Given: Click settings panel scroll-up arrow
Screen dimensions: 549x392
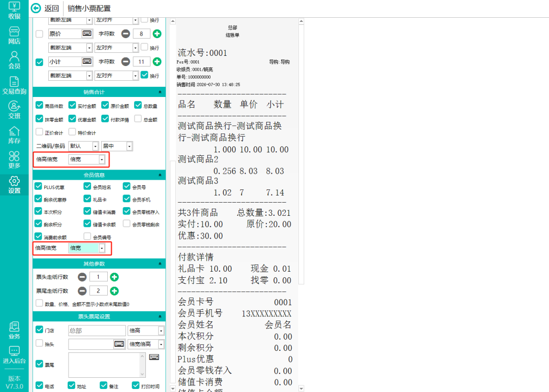Looking at the screenshot, I should (x=173, y=21).
